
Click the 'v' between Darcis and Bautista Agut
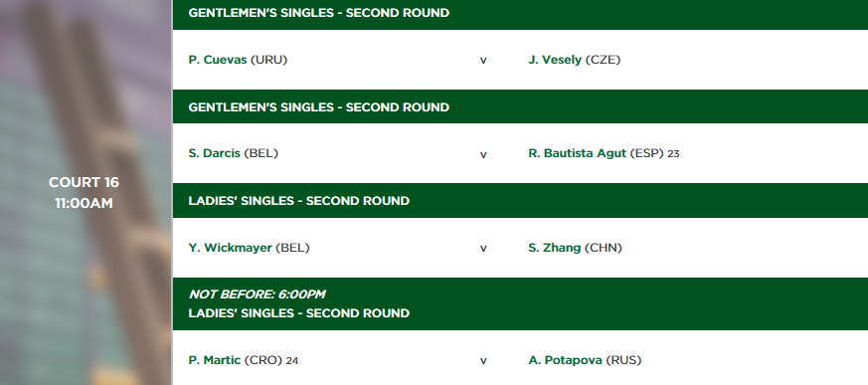click(x=483, y=154)
